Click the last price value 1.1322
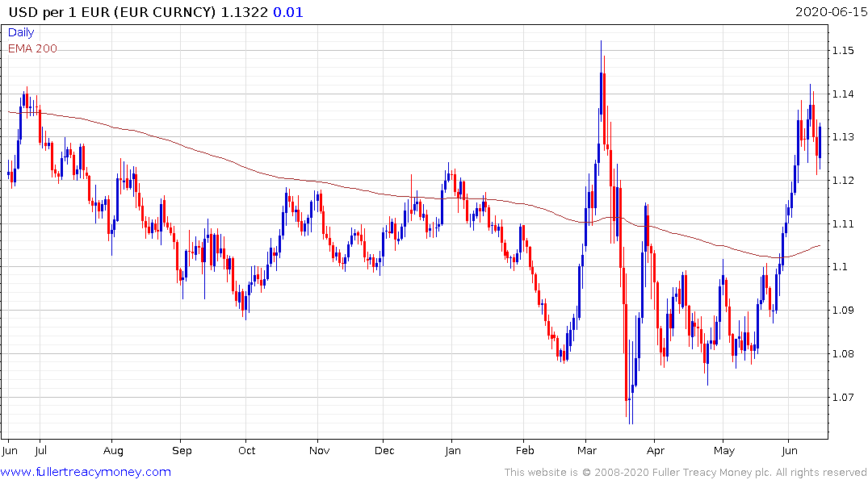This screenshot has width=868, height=484. (x=244, y=12)
